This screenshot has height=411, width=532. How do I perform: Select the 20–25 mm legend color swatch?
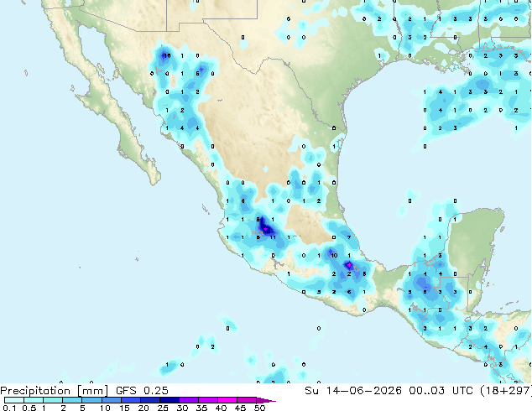point(150,400)
